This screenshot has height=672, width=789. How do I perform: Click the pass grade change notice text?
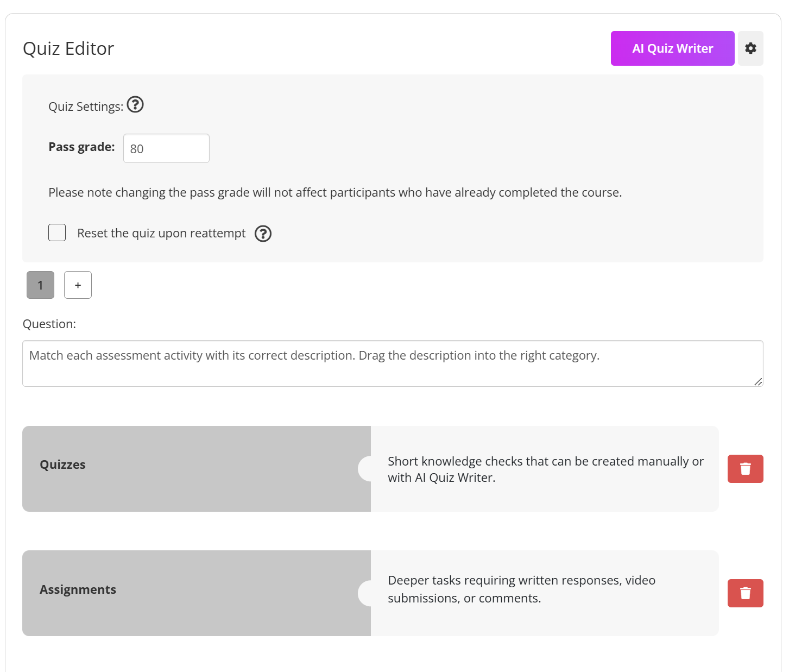335,193
